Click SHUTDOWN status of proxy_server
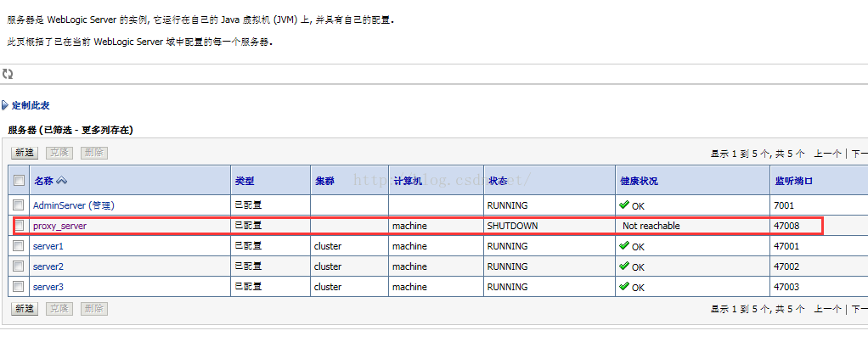The image size is (868, 342). click(512, 226)
